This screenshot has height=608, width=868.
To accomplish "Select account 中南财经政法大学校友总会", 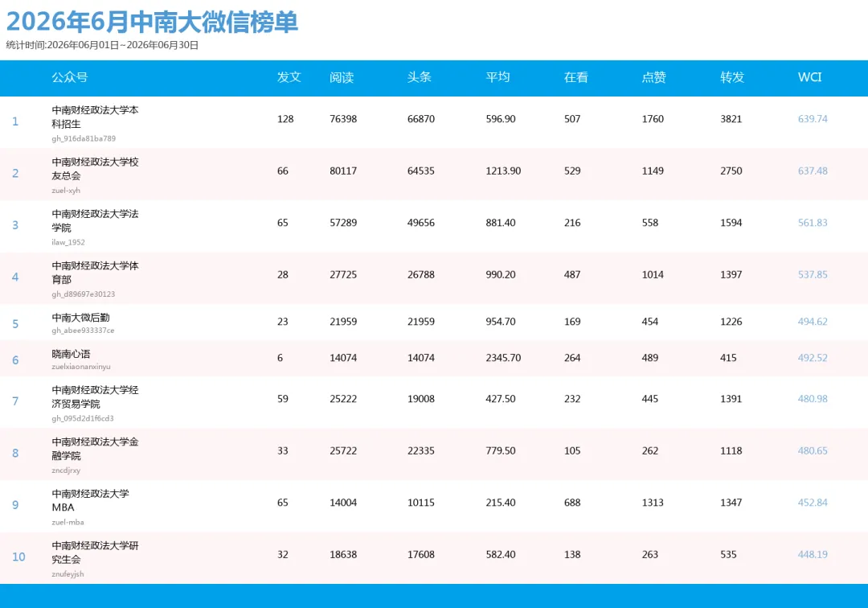I will [x=95, y=169].
